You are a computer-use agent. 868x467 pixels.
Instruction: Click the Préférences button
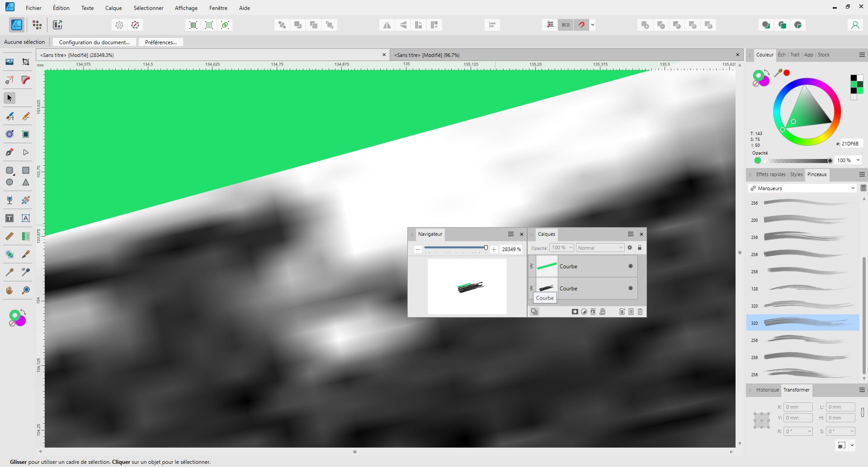[x=160, y=42]
